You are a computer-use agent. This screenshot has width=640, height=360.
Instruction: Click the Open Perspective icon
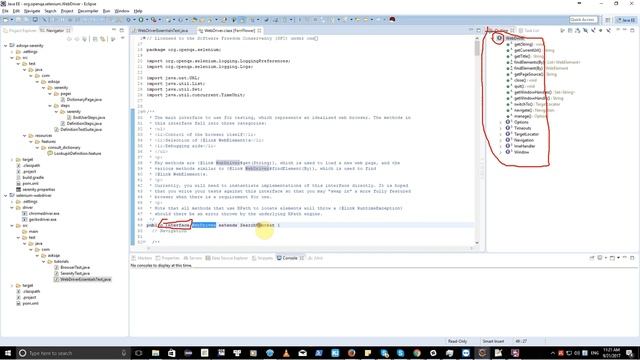[x=608, y=20]
